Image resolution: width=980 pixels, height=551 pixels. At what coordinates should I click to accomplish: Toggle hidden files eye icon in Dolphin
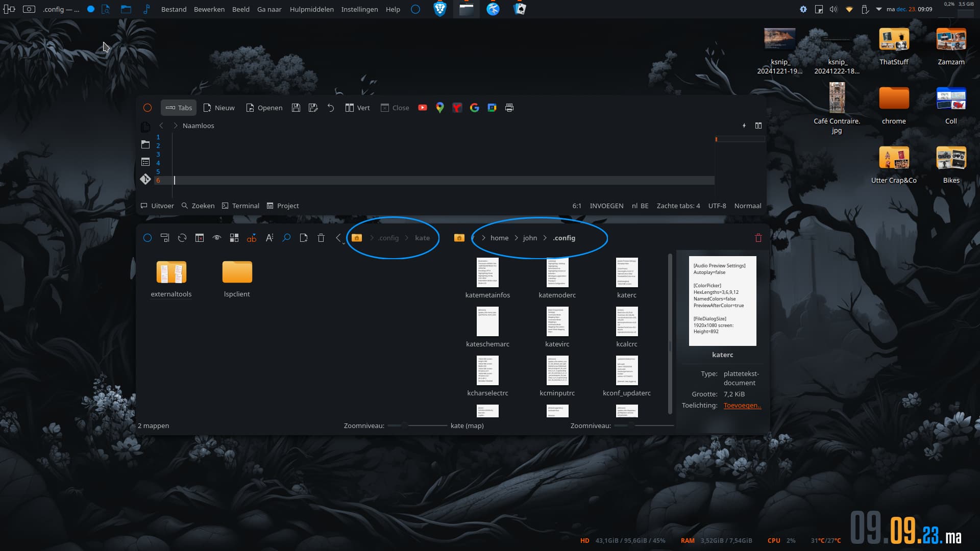coord(217,238)
